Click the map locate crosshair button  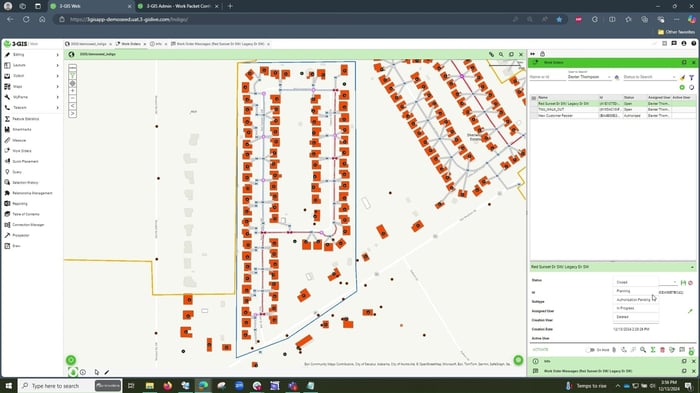(72, 84)
